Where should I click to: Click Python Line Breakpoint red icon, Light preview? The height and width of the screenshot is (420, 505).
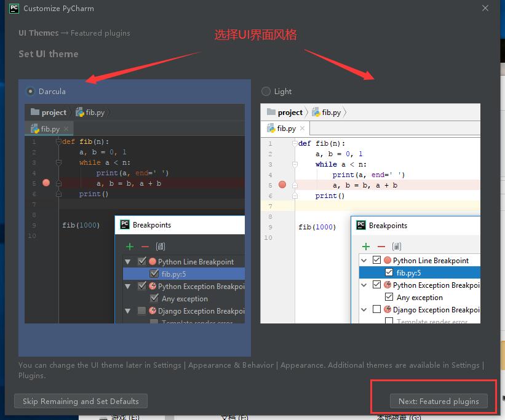tap(388, 260)
